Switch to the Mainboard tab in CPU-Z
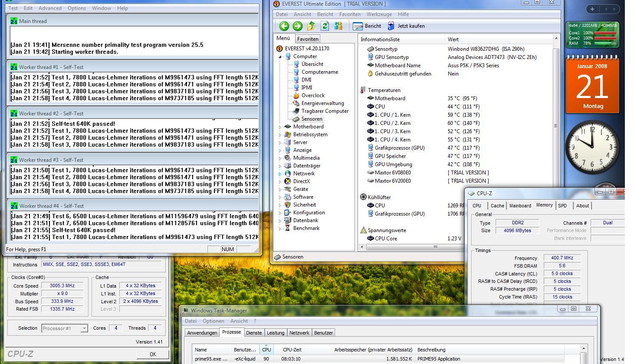 click(x=520, y=206)
